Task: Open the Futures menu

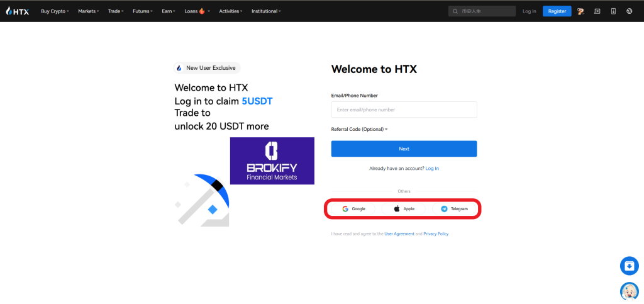Action: click(143, 11)
